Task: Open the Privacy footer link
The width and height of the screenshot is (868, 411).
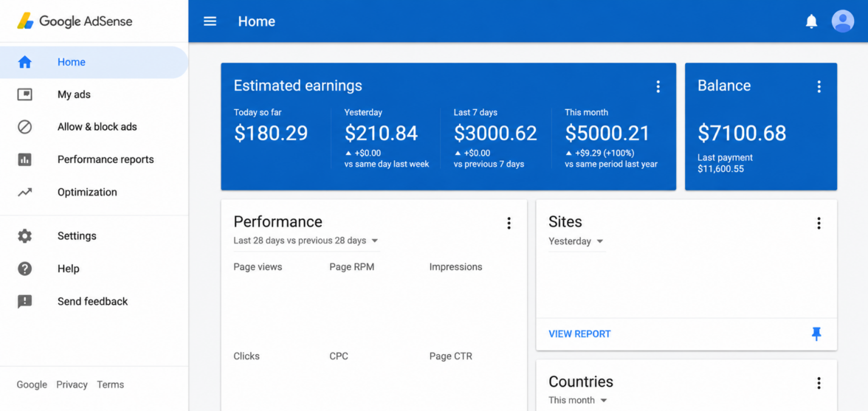Action: tap(72, 385)
